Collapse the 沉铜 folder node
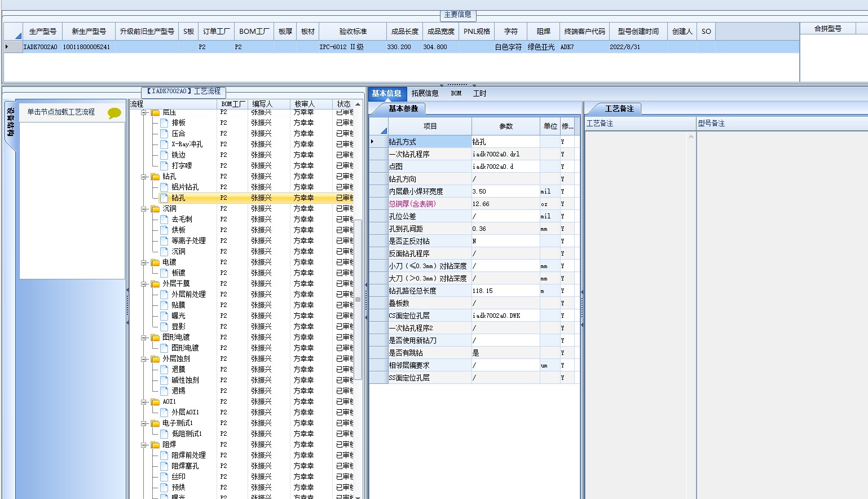868x499 pixels. [144, 209]
